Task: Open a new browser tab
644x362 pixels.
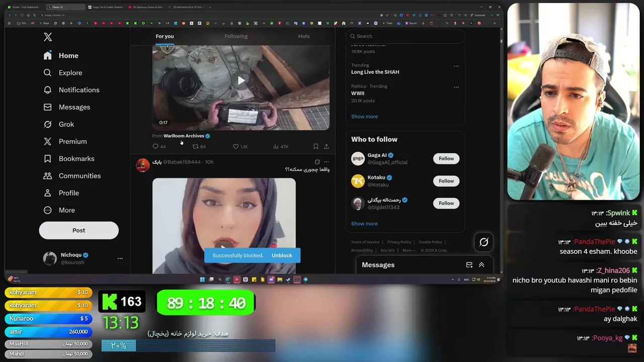Action: [210, 7]
